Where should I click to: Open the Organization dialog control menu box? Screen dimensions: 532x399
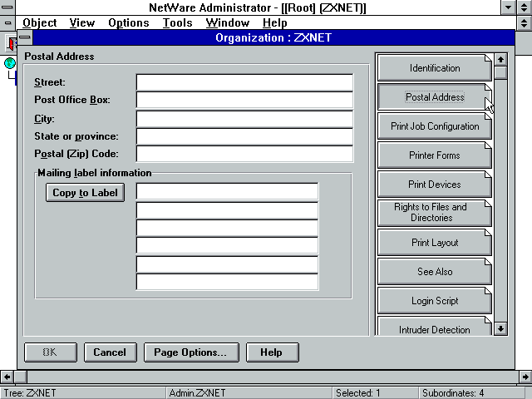point(25,37)
